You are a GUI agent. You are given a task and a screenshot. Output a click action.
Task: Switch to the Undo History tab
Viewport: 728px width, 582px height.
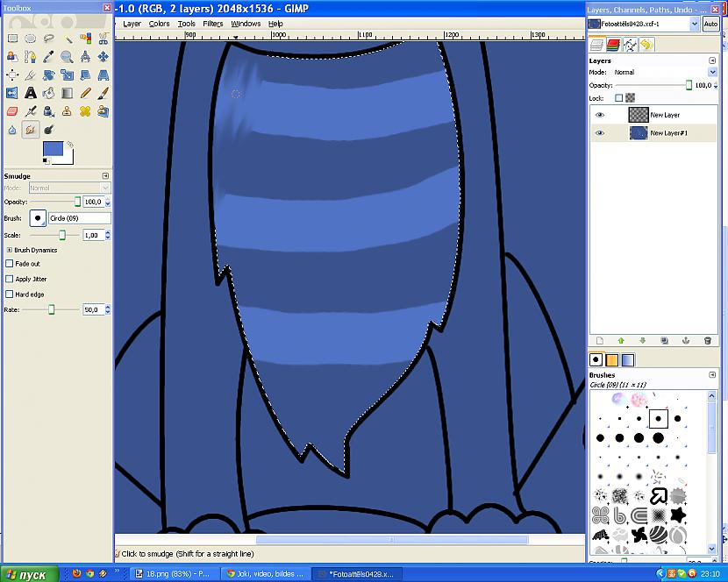pos(646,45)
